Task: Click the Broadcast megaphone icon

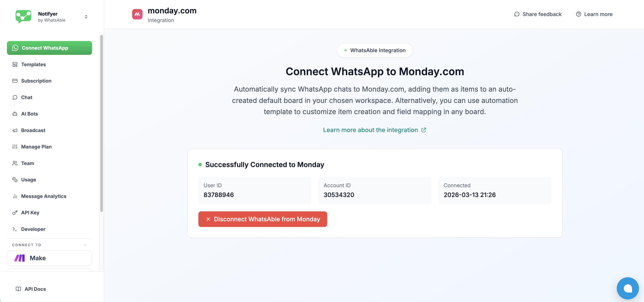Action: 15,130
